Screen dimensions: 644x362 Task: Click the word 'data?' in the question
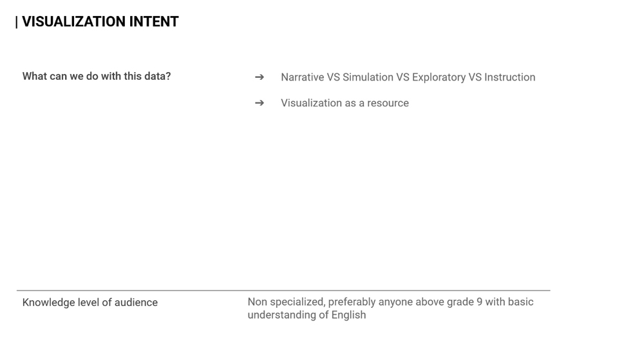click(x=157, y=76)
